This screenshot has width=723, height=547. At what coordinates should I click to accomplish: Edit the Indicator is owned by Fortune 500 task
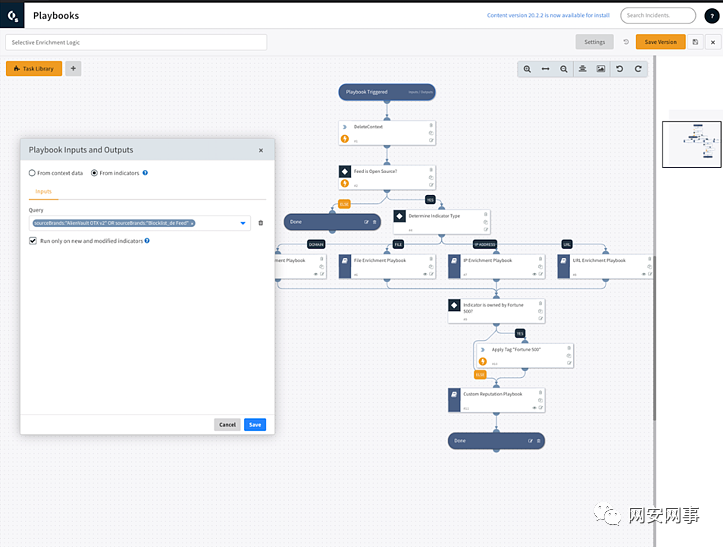coord(540,318)
